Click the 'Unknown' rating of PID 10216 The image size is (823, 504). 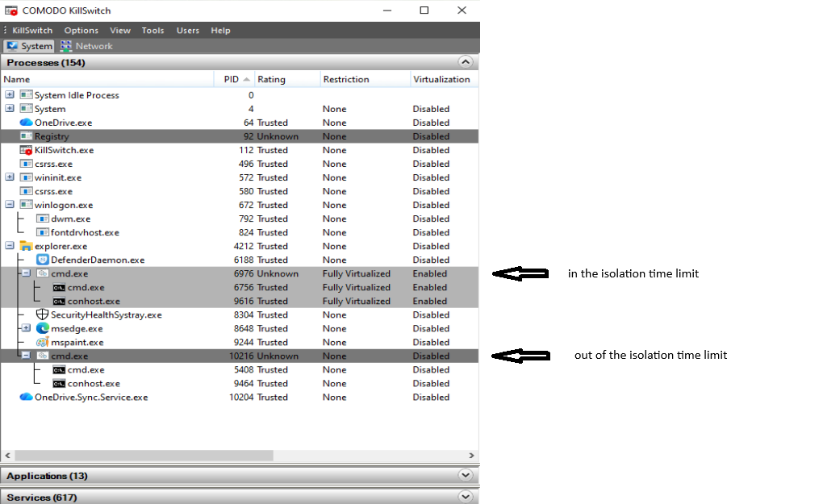278,356
